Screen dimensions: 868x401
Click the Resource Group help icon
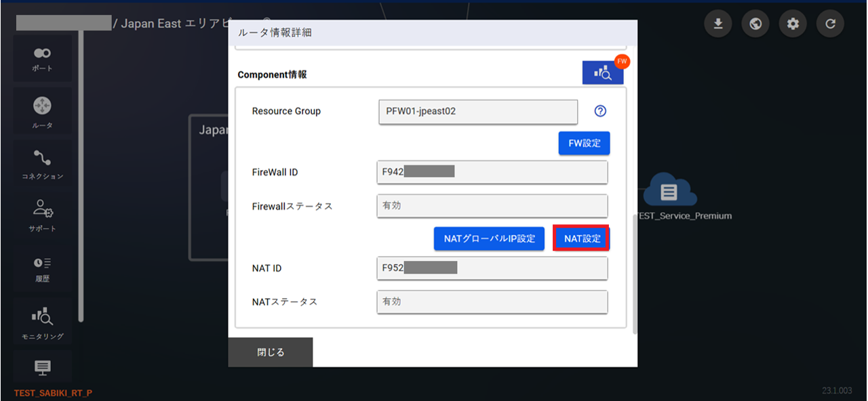click(x=600, y=111)
